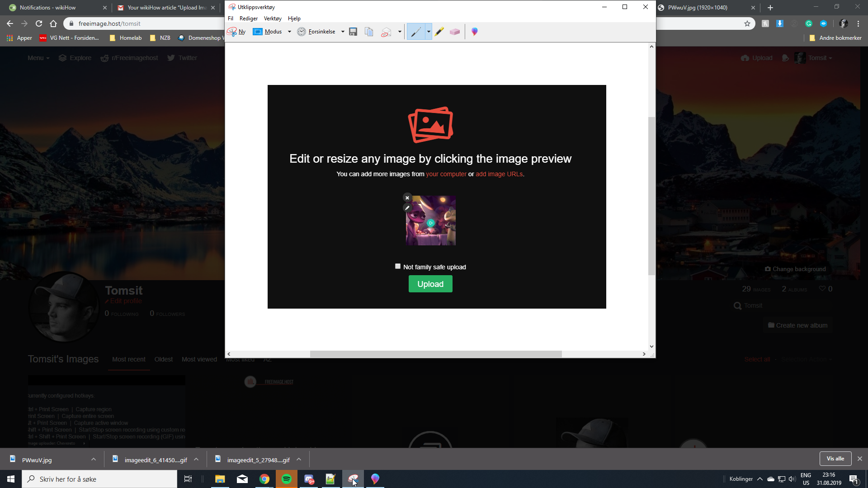This screenshot has height=488, width=868.
Task: Open Spotify from the taskbar
Action: click(287, 479)
